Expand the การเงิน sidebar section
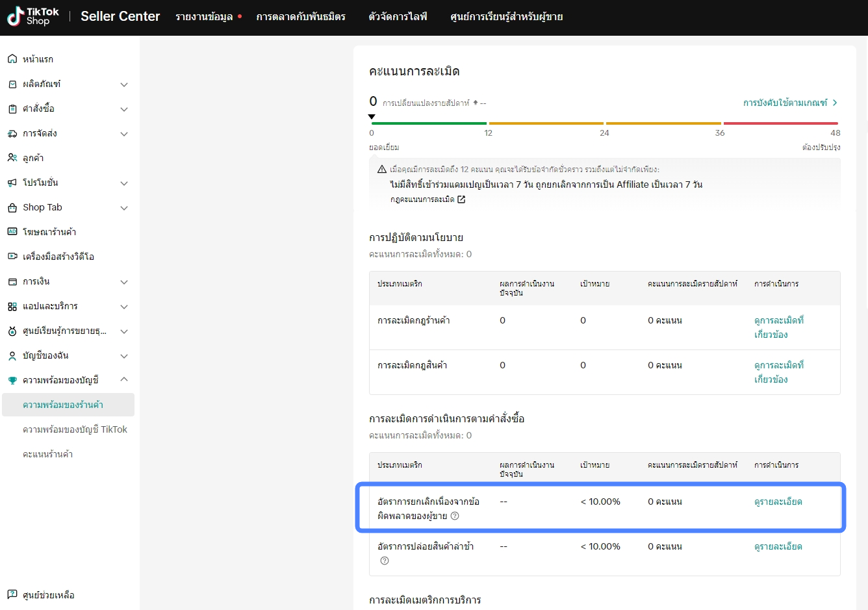The width and height of the screenshot is (868, 610). click(x=124, y=282)
